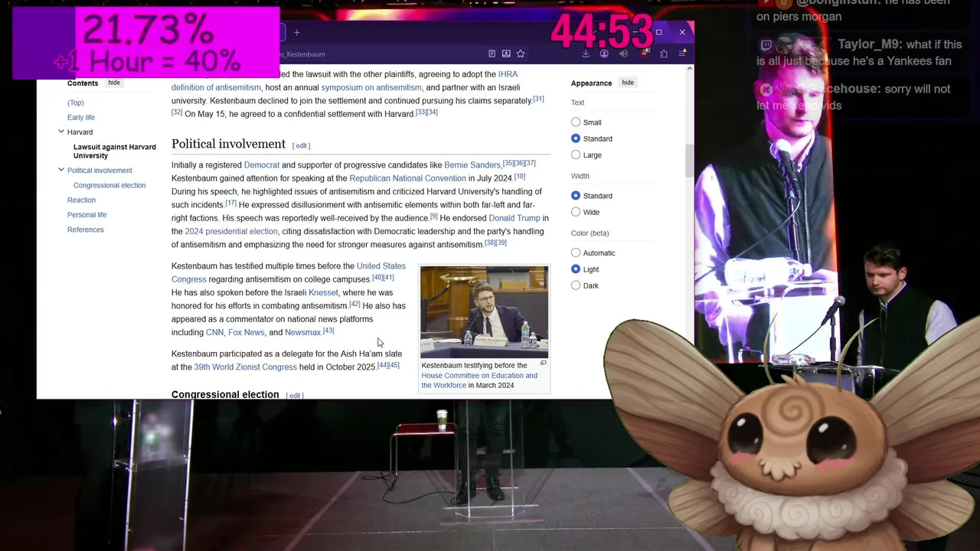Hide the Contents sidebar

114,83
